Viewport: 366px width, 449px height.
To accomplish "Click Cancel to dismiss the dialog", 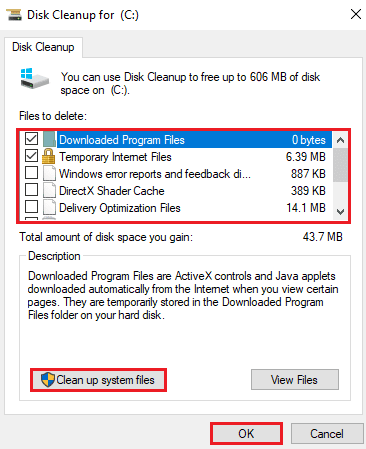I will (x=327, y=434).
